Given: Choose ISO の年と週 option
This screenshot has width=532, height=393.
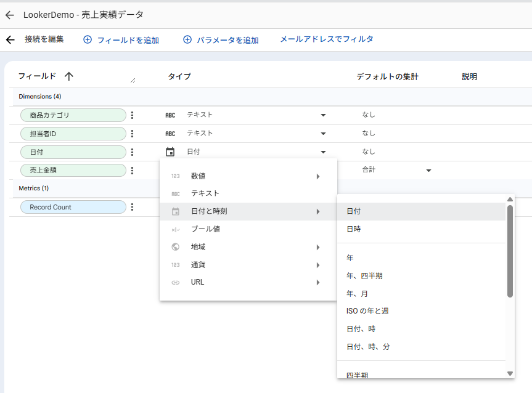Looking at the screenshot, I should pyautogui.click(x=422, y=311).
